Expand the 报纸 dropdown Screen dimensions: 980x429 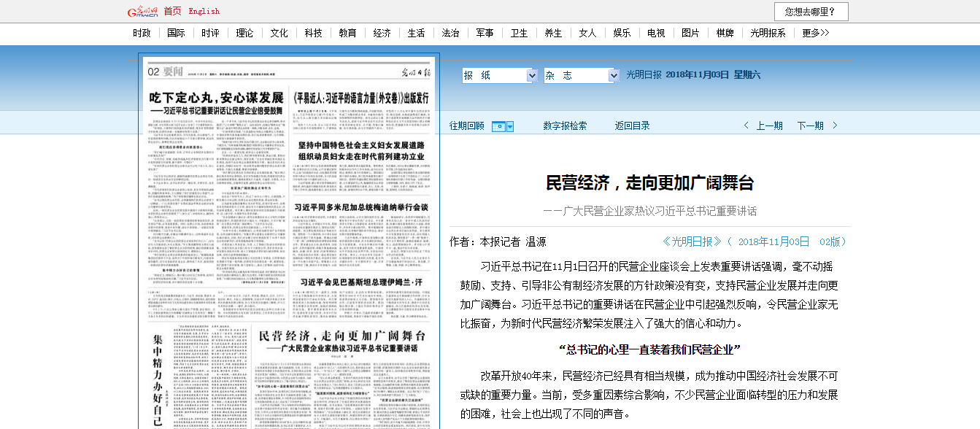coord(531,75)
